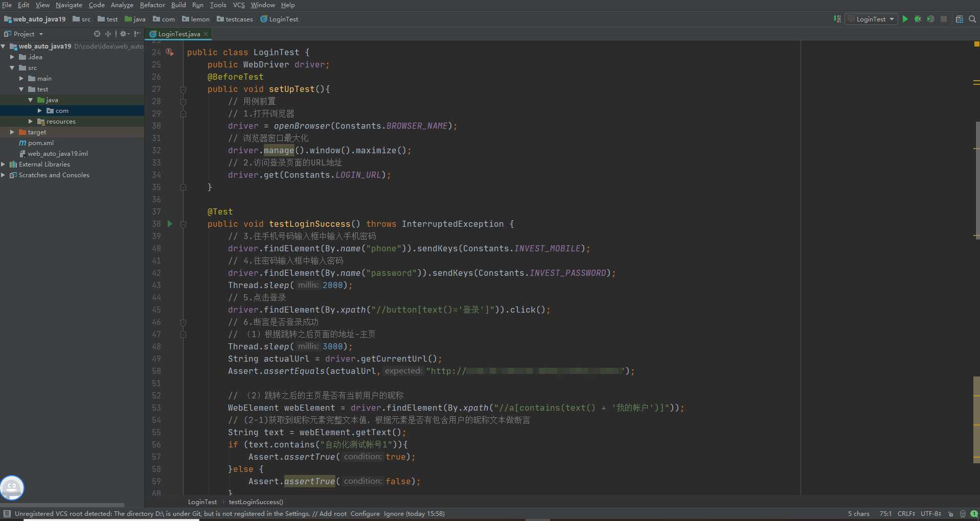Run LoginTest with coverage

[931, 19]
